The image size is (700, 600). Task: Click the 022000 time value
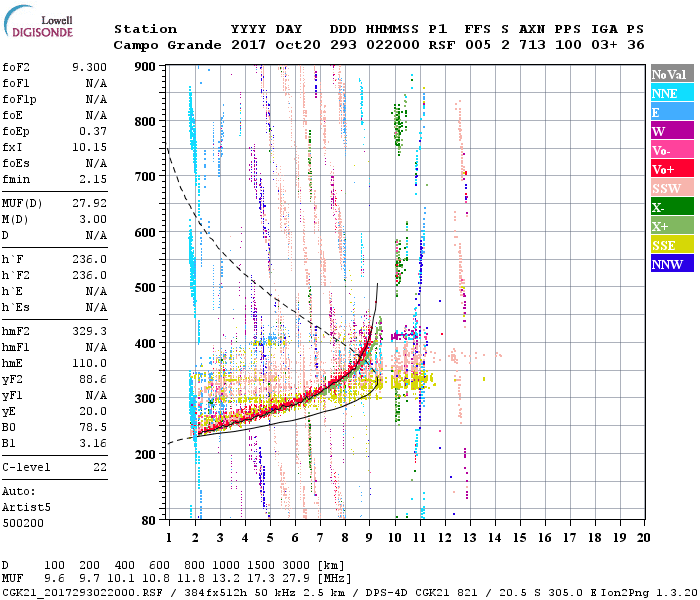[392, 45]
